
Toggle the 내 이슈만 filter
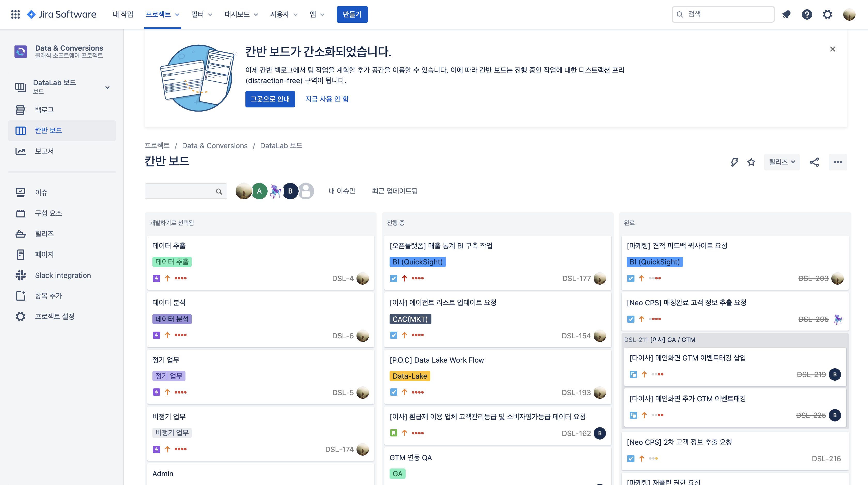tap(342, 191)
